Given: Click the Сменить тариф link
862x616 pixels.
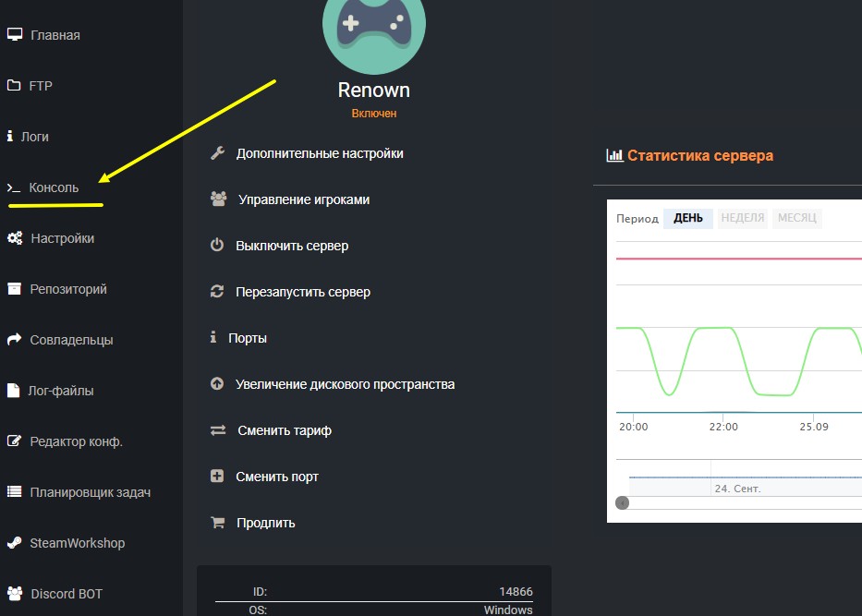Looking at the screenshot, I should pyautogui.click(x=284, y=430).
